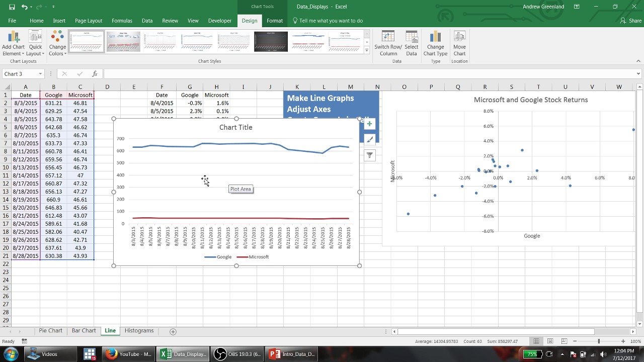Viewport: 644px width, 362px height.
Task: Click vertical scrollbar down arrow
Action: coord(640,324)
